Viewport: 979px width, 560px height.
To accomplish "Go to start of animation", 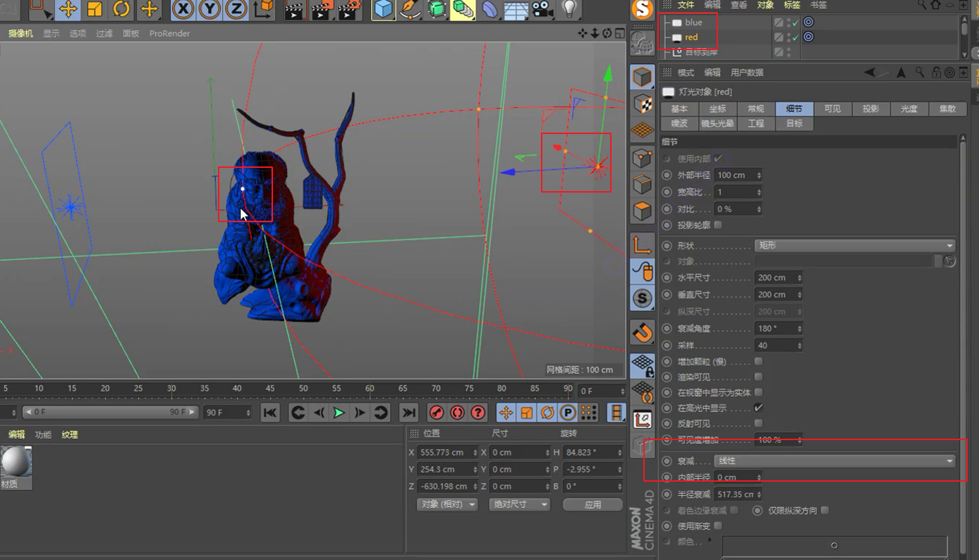I will (269, 413).
